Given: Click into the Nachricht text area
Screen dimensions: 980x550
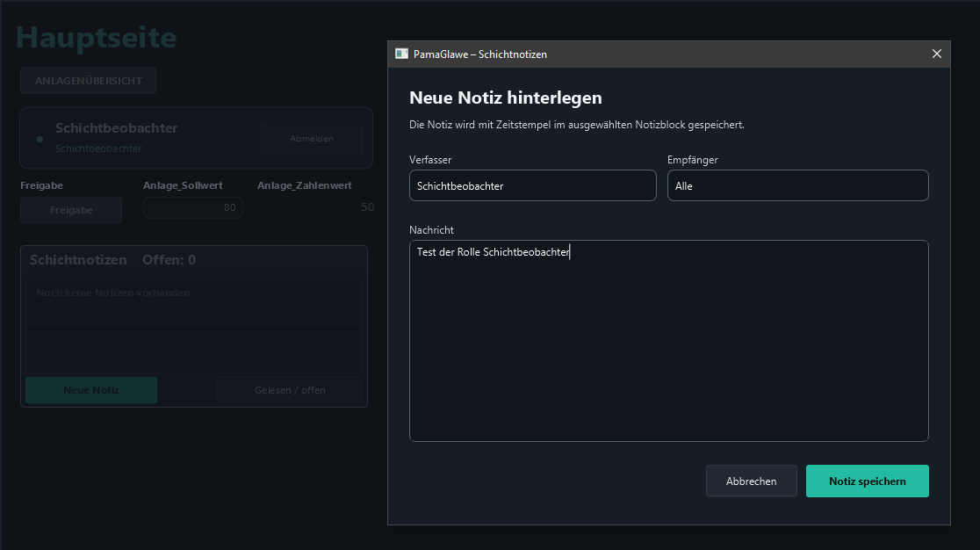Looking at the screenshot, I should point(669,341).
